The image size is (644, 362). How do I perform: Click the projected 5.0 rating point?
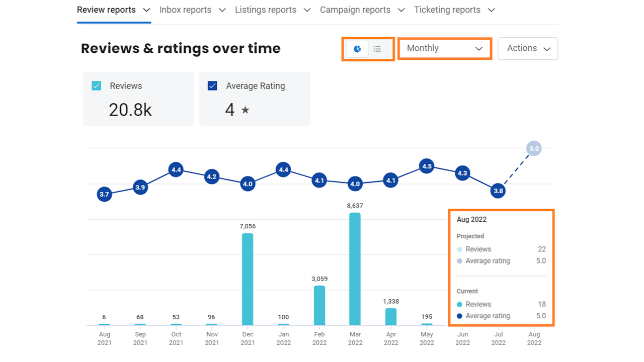[534, 148]
